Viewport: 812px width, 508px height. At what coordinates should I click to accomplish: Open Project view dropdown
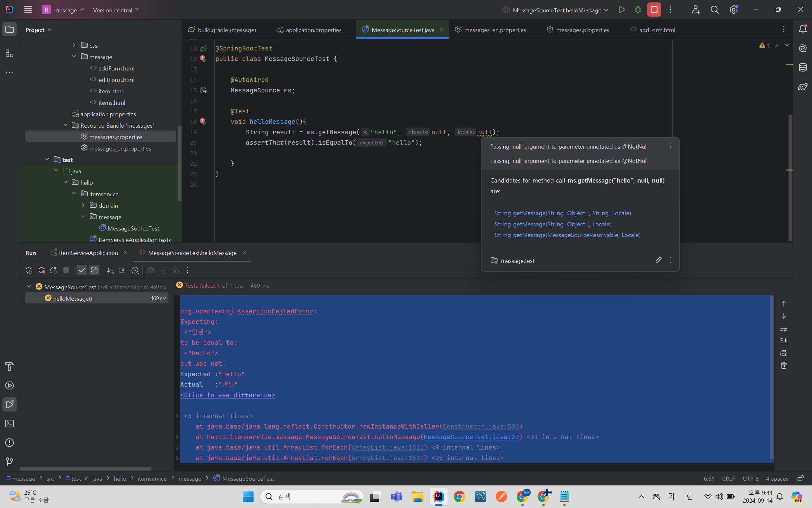(38, 30)
